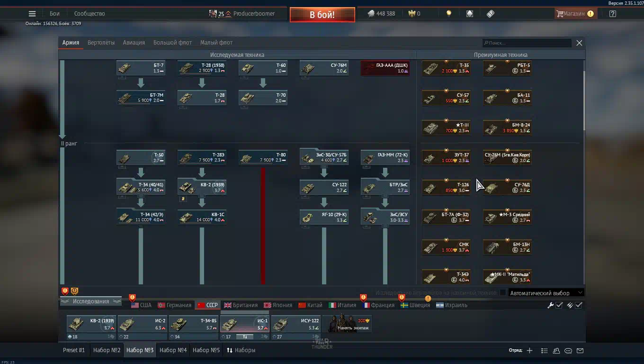Open the ticket icon in top bar
Viewport: 644px width, 364px height.
pyautogui.click(x=491, y=14)
